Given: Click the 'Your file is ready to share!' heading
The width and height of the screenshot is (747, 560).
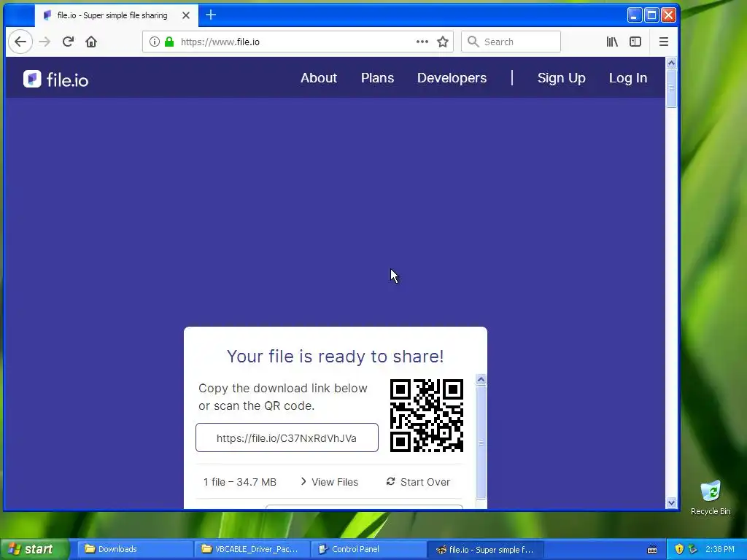Looking at the screenshot, I should click(x=336, y=356).
